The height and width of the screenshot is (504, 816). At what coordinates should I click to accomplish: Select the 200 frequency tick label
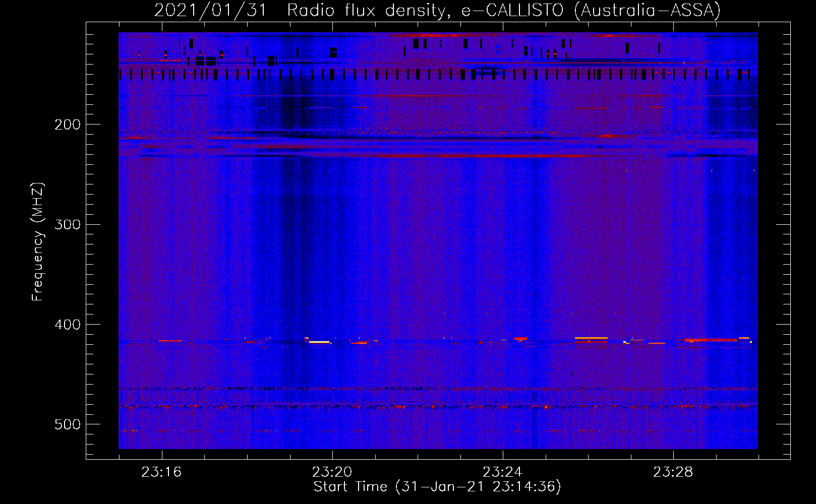[x=67, y=124]
